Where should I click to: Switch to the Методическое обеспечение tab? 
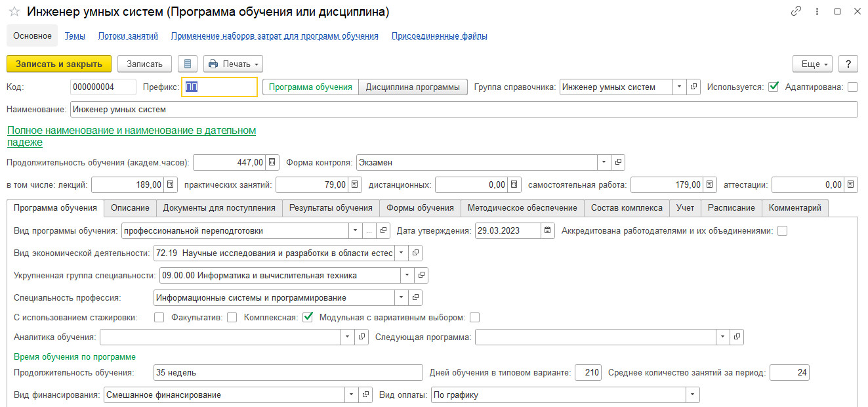point(522,207)
